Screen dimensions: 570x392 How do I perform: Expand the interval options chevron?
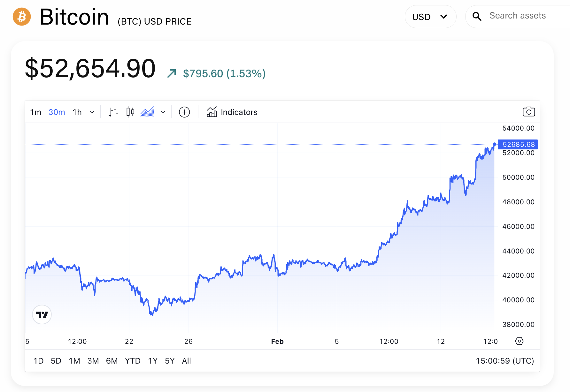click(92, 112)
